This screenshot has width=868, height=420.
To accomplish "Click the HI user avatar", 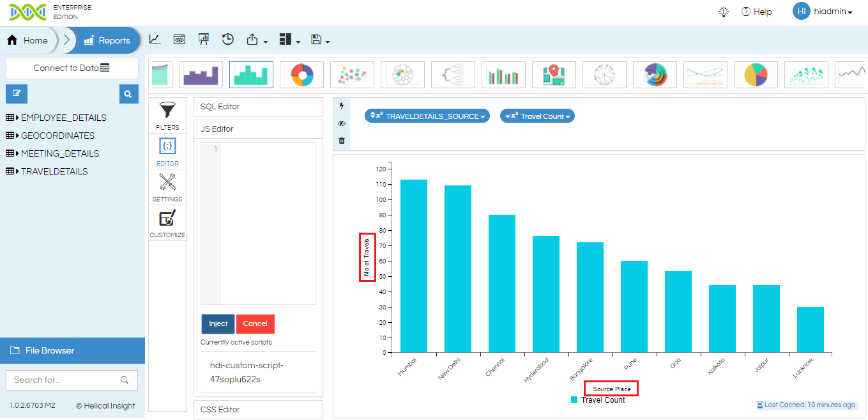I will click(x=801, y=11).
